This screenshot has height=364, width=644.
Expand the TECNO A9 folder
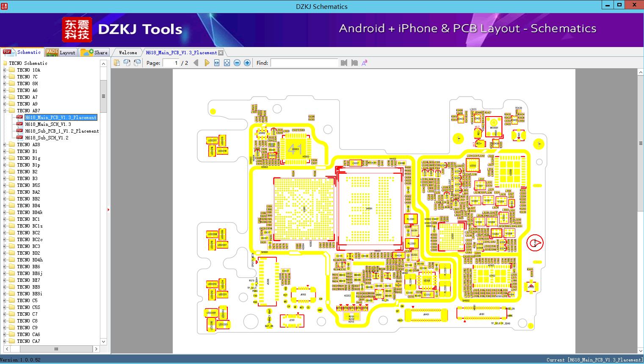pyautogui.click(x=5, y=104)
